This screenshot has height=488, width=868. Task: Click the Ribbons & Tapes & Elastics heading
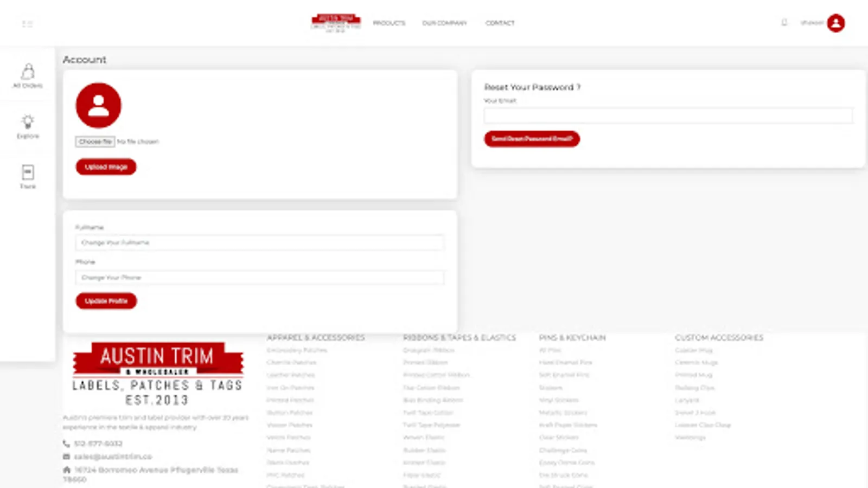459,337
